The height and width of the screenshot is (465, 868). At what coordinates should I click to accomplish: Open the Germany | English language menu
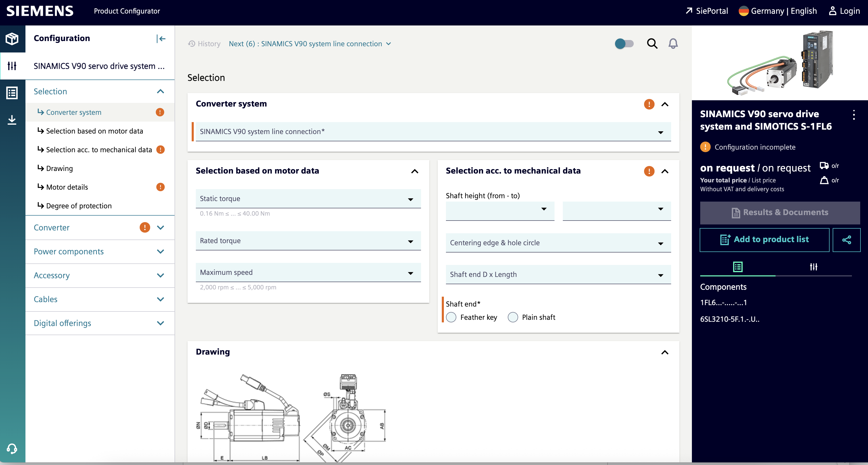[778, 11]
